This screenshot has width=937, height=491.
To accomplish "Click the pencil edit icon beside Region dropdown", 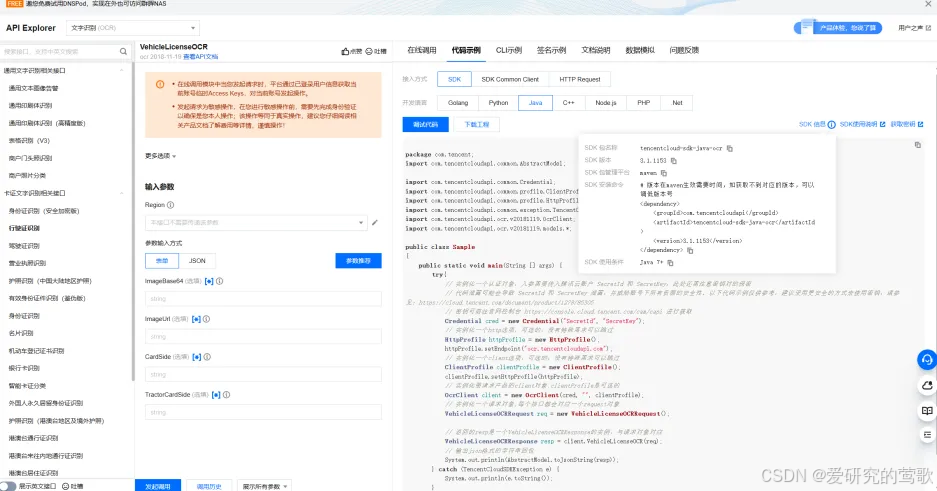I will [x=375, y=223].
